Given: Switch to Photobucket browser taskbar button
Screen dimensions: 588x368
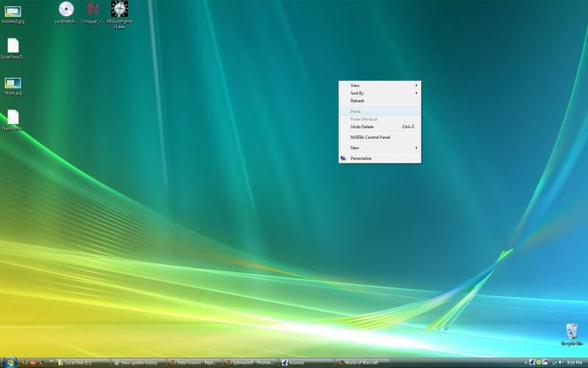Looking at the screenshot, I should pos(251,363).
